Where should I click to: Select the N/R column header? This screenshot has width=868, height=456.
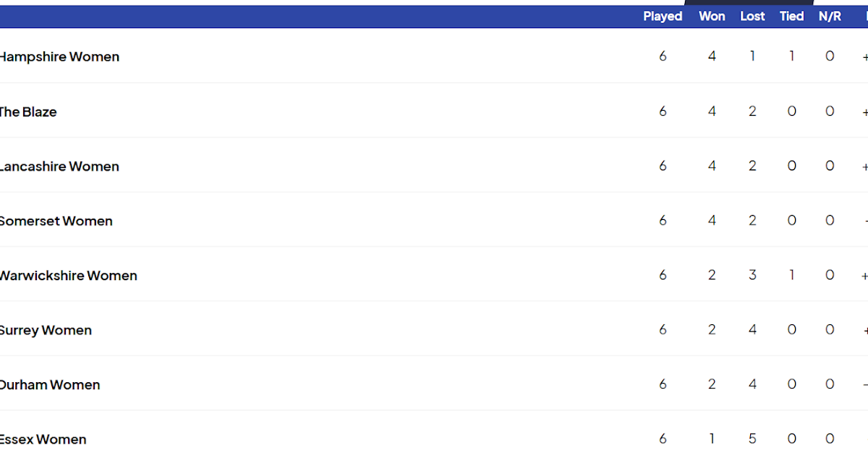[x=830, y=17]
